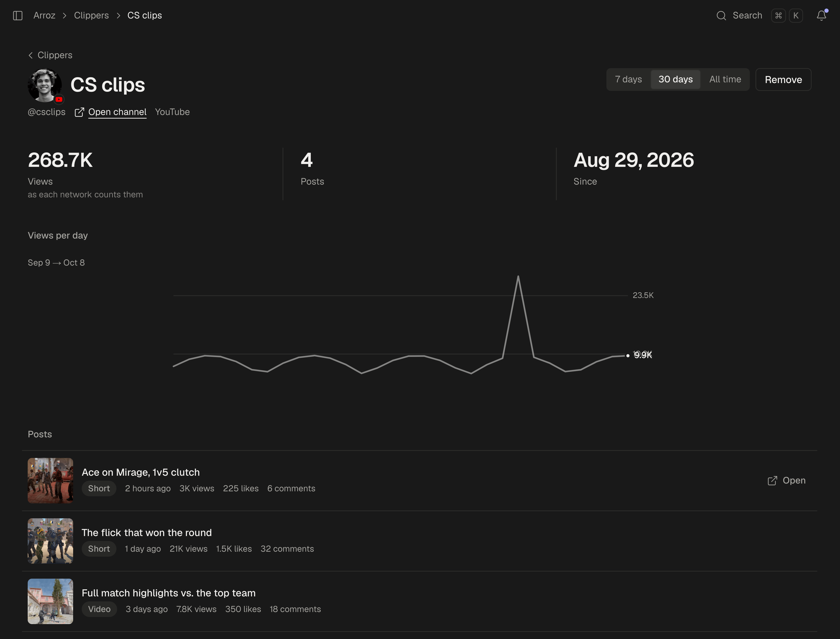Click the @csclips handle
The width and height of the screenshot is (840, 639).
click(x=46, y=112)
